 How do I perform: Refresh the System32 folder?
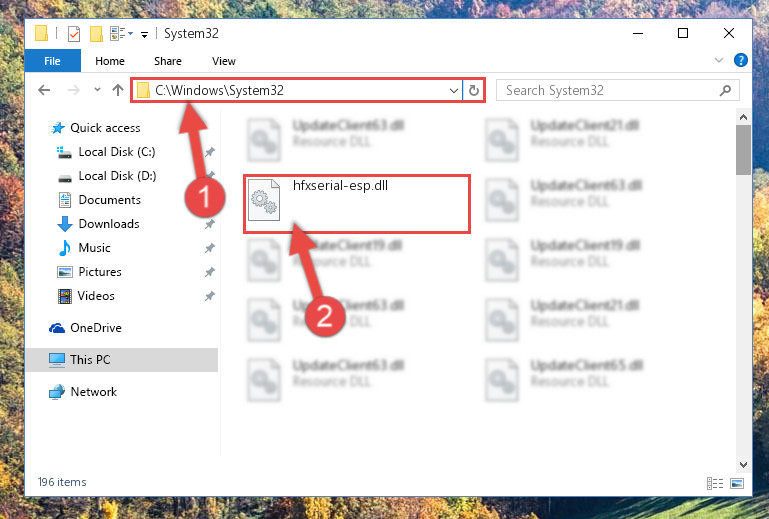click(x=474, y=90)
